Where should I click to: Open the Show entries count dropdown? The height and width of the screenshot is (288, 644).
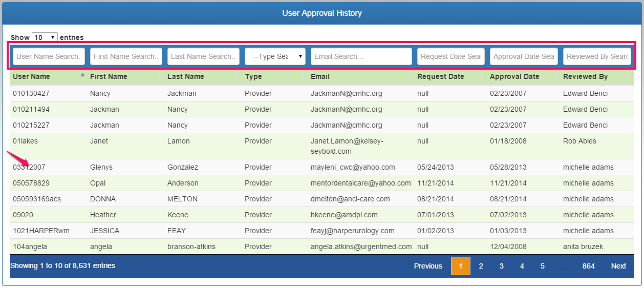tap(45, 37)
